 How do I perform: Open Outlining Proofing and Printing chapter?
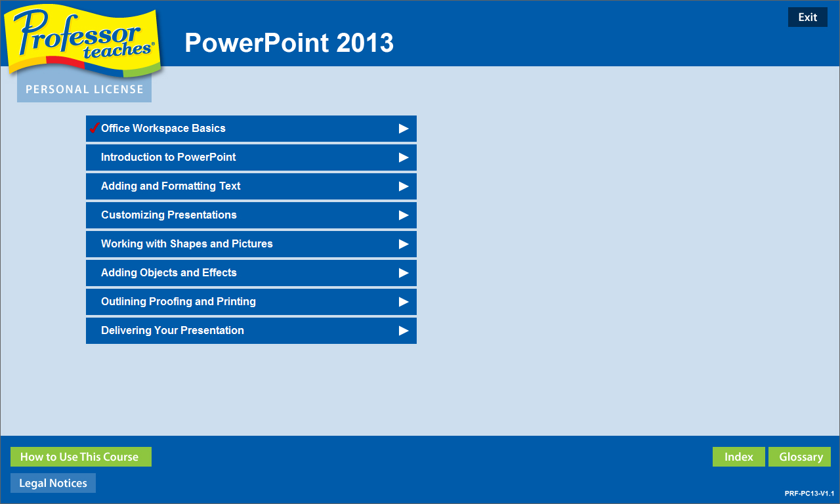251,302
